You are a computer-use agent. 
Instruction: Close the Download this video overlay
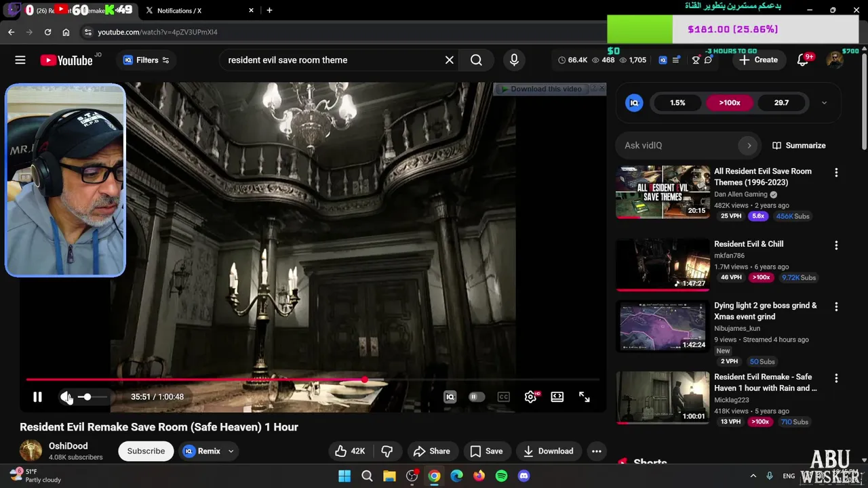[601, 89]
